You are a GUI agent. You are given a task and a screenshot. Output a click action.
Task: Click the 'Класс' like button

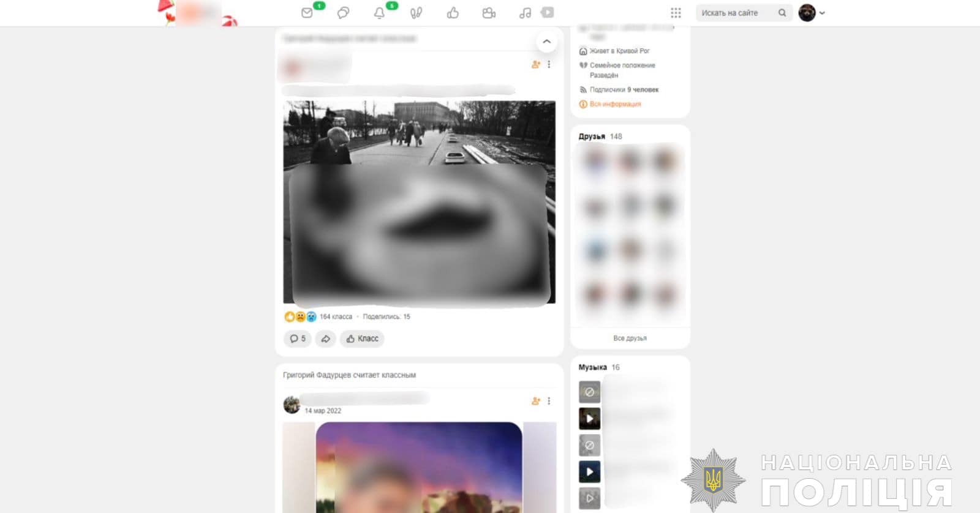pyautogui.click(x=362, y=339)
